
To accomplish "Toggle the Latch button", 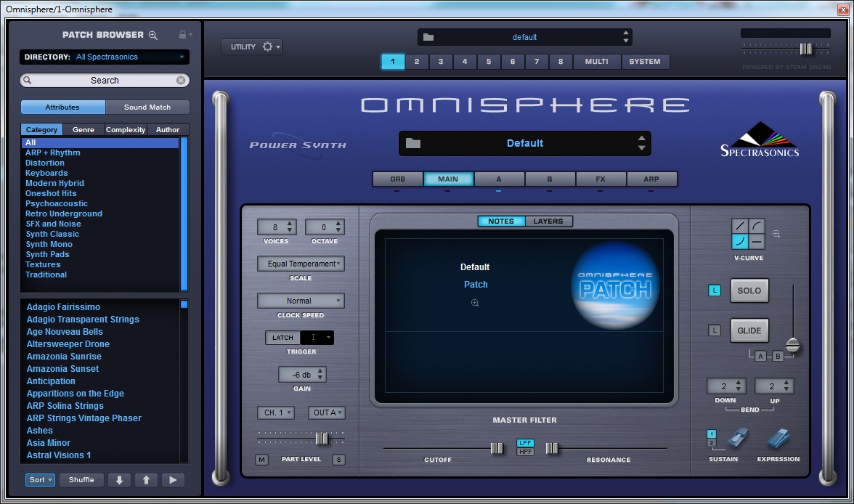I will click(282, 338).
